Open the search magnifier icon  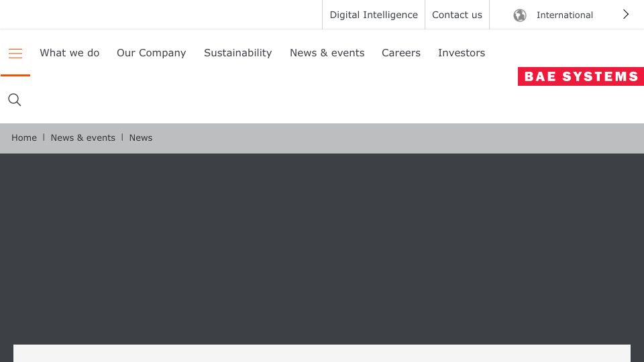pos(14,100)
